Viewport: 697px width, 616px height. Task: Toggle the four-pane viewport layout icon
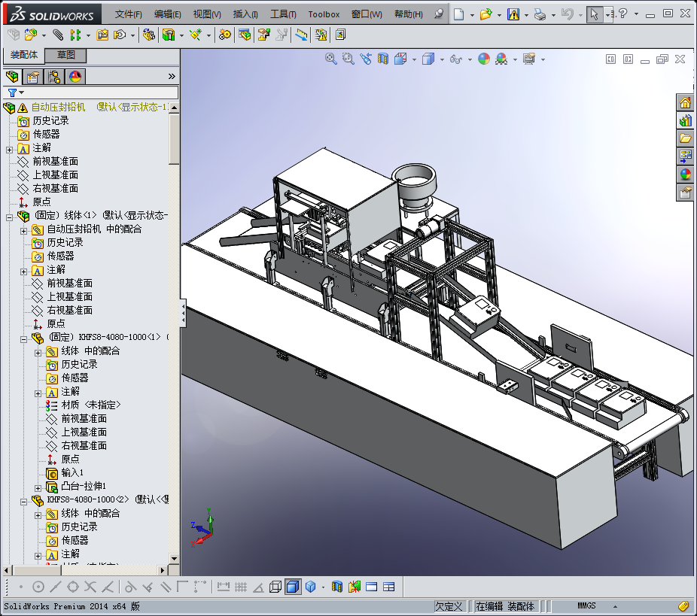[389, 587]
